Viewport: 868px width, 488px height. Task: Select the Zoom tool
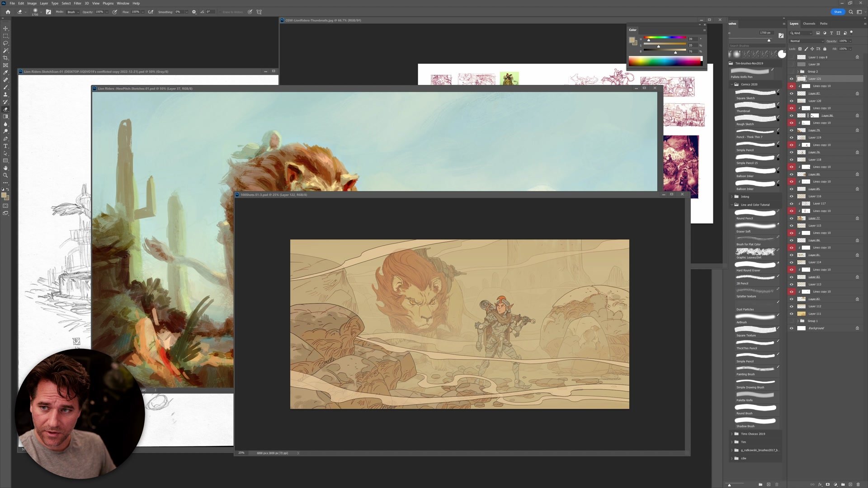point(6,175)
